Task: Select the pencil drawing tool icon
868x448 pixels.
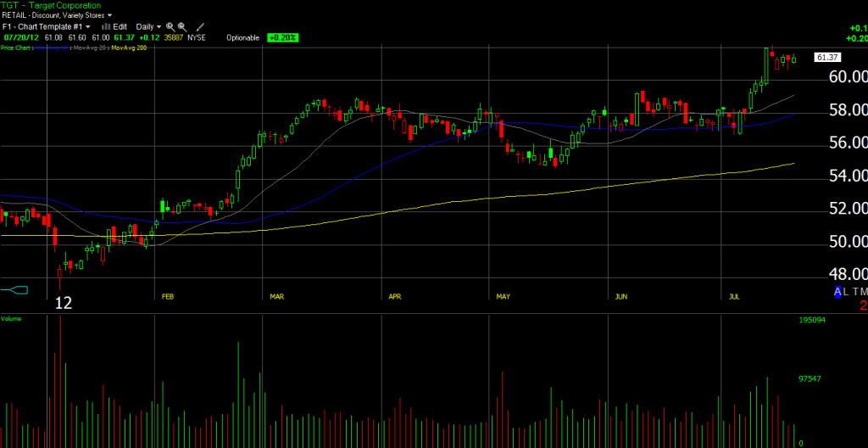Action: tap(200, 26)
